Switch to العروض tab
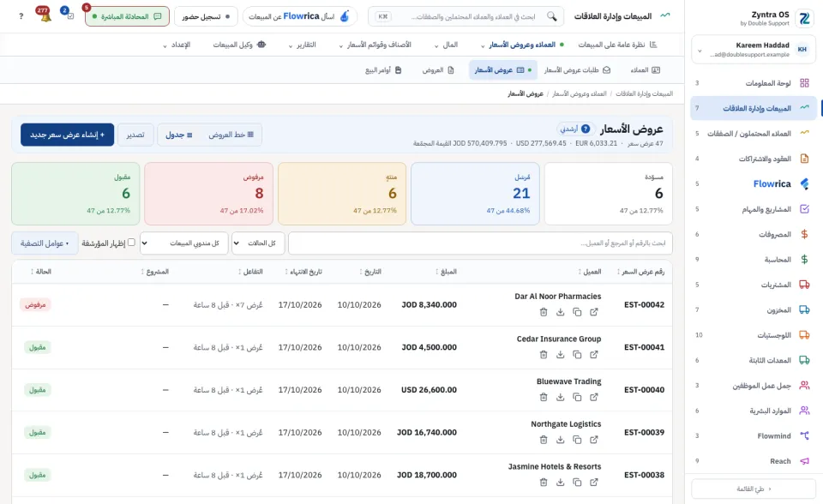The height and width of the screenshot is (504, 823). click(438, 69)
